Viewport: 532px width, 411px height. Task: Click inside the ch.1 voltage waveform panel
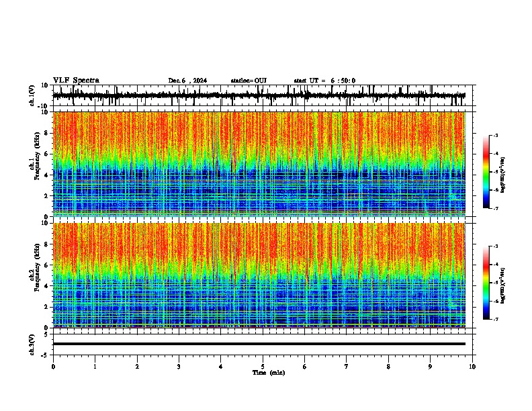click(x=263, y=95)
